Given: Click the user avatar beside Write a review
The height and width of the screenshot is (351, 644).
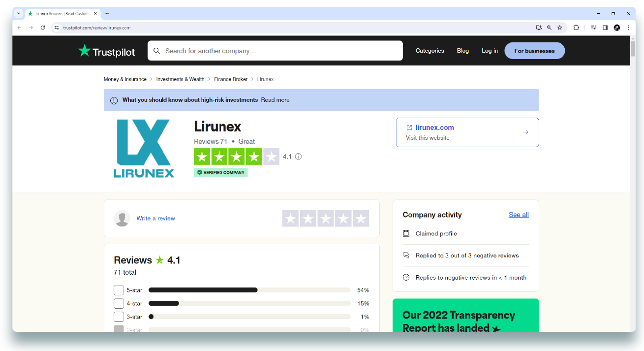Looking at the screenshot, I should click(122, 218).
